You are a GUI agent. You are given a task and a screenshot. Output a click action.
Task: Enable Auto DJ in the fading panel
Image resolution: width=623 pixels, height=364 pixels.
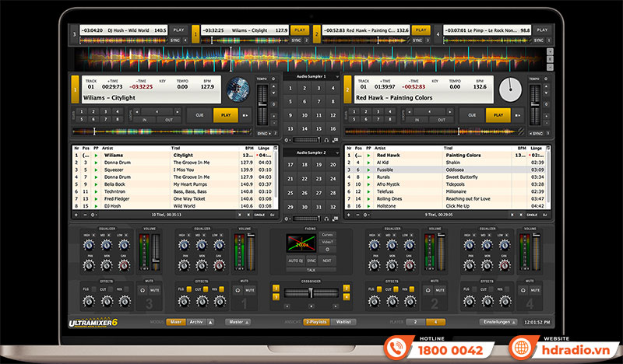[295, 260]
